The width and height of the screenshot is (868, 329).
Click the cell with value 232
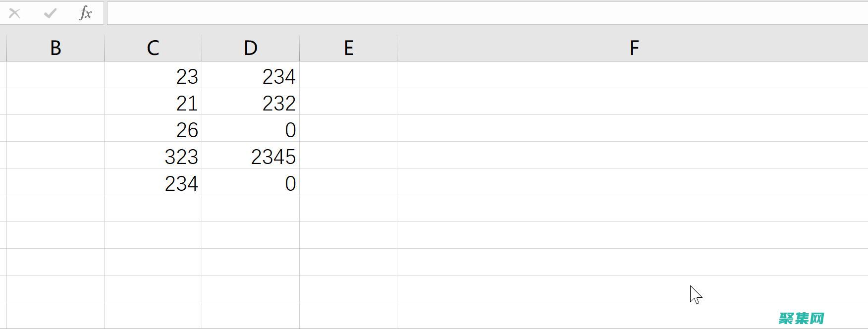[251, 102]
